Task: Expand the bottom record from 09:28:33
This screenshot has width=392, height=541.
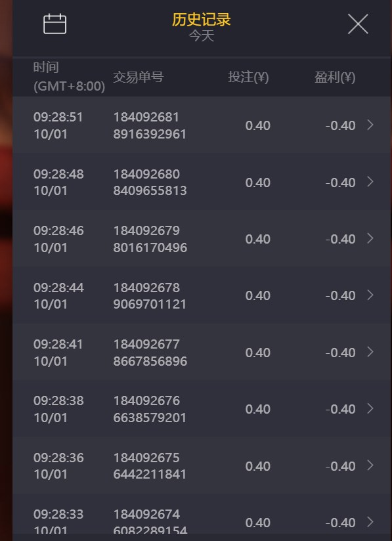Action: [x=369, y=522]
